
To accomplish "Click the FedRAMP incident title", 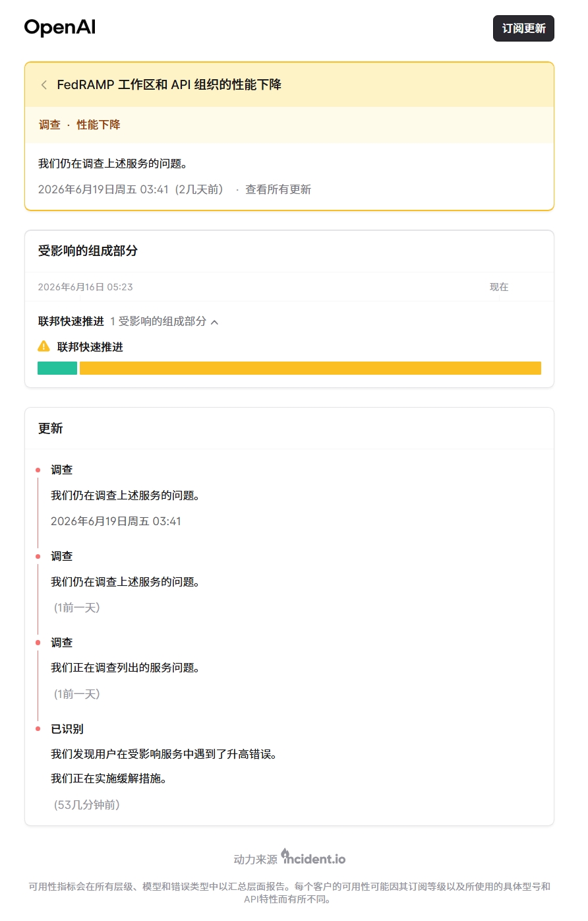I will click(169, 84).
